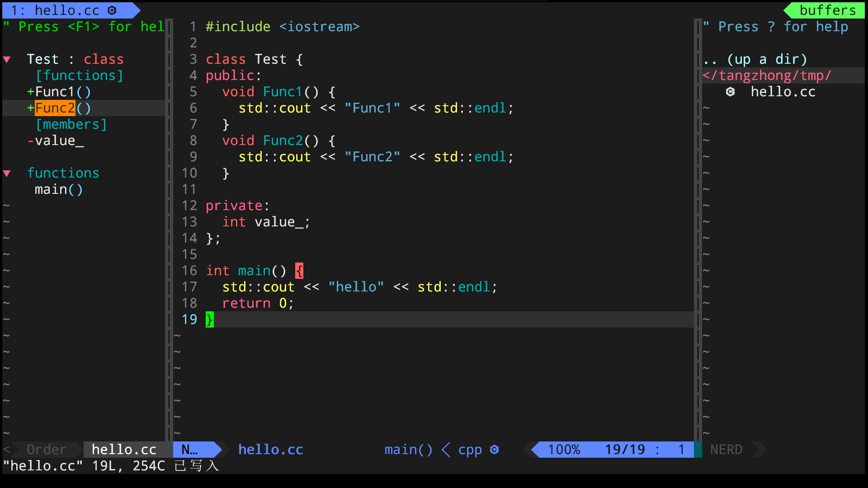This screenshot has height=488, width=868.
Task: Collapse the functions fold in Tagbar
Action: (x=7, y=173)
